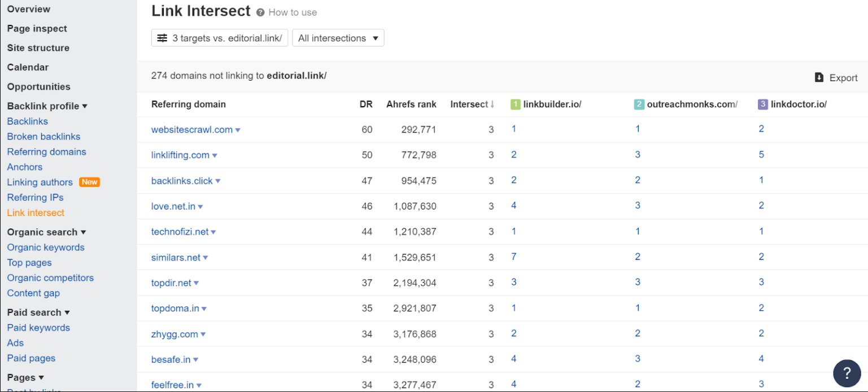Screen dimensions: 868x392
Task: Go to Referring domains report
Action: [x=47, y=152]
